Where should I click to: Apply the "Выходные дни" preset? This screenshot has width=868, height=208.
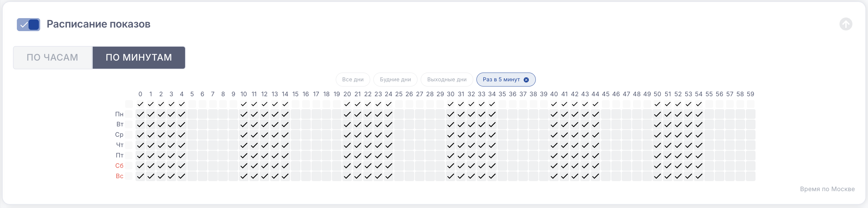click(x=446, y=80)
